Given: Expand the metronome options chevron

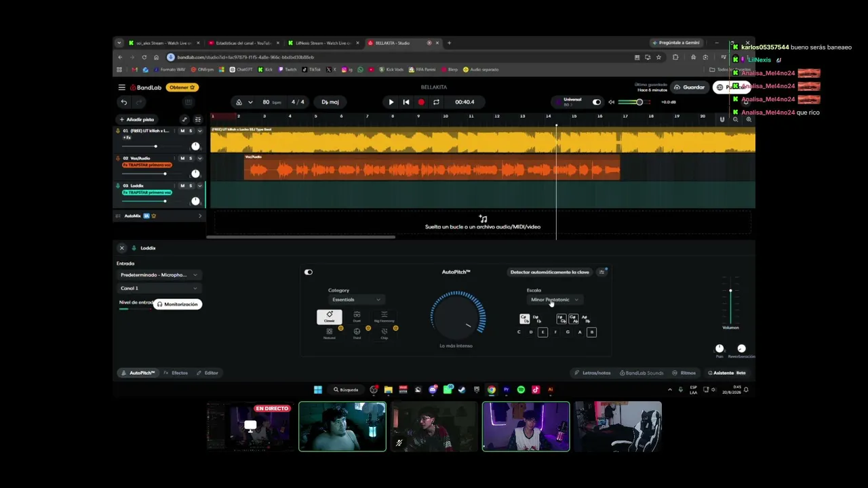Looking at the screenshot, I should coord(250,102).
